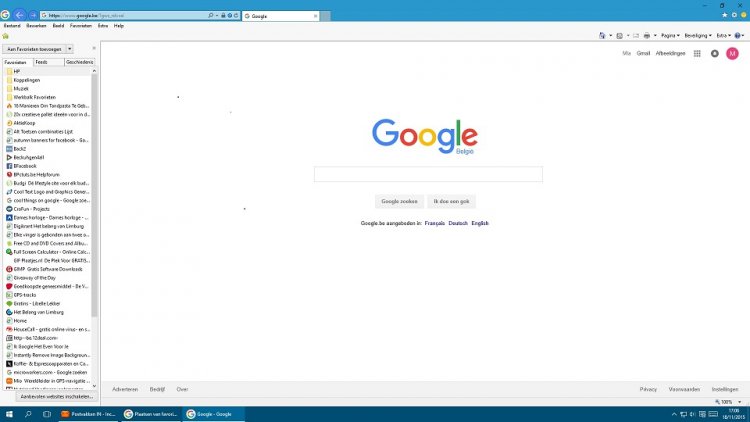750x422 pixels.
Task: Click the 'Aanbevolen websites inschakelen' button
Action: click(x=50, y=396)
